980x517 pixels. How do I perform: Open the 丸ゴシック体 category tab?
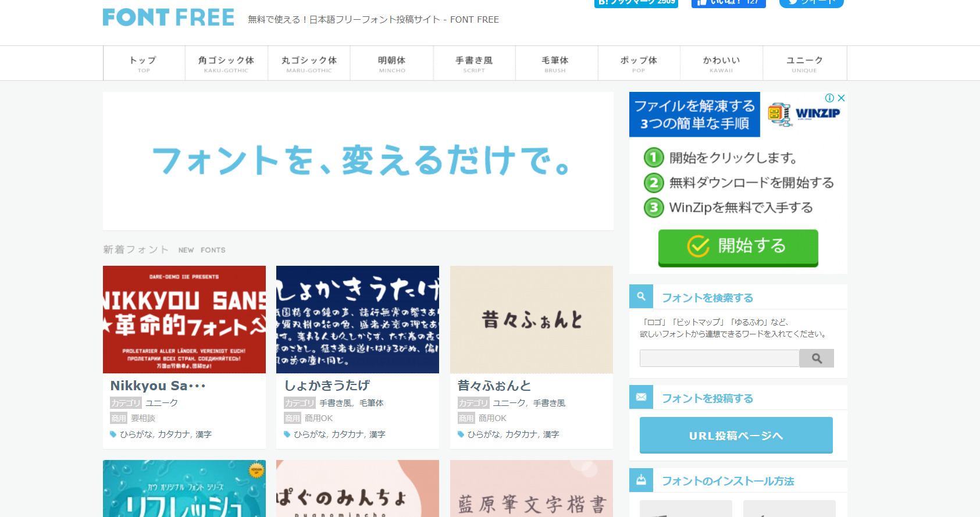[309, 63]
